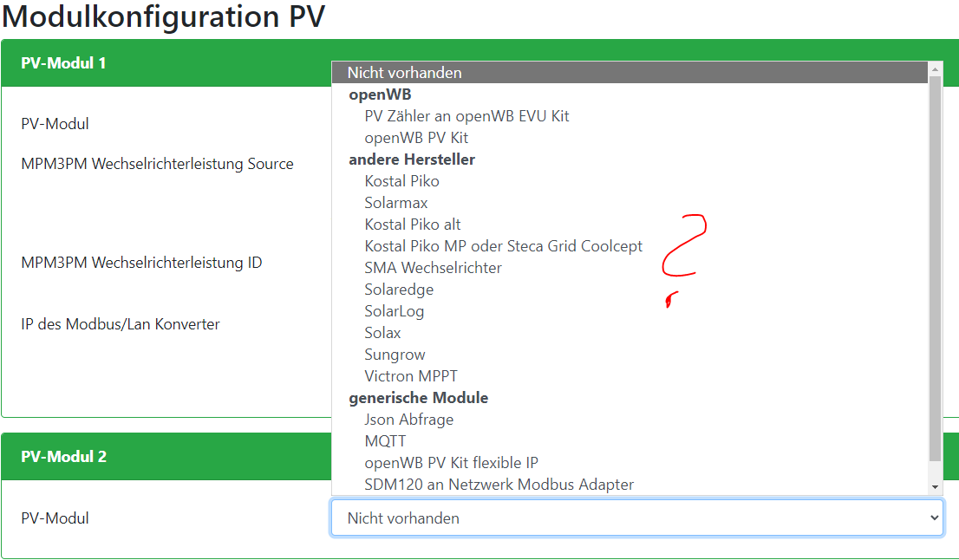
Task: Click 'Modulkonfiguration PV' page heading
Action: pyautogui.click(x=163, y=16)
